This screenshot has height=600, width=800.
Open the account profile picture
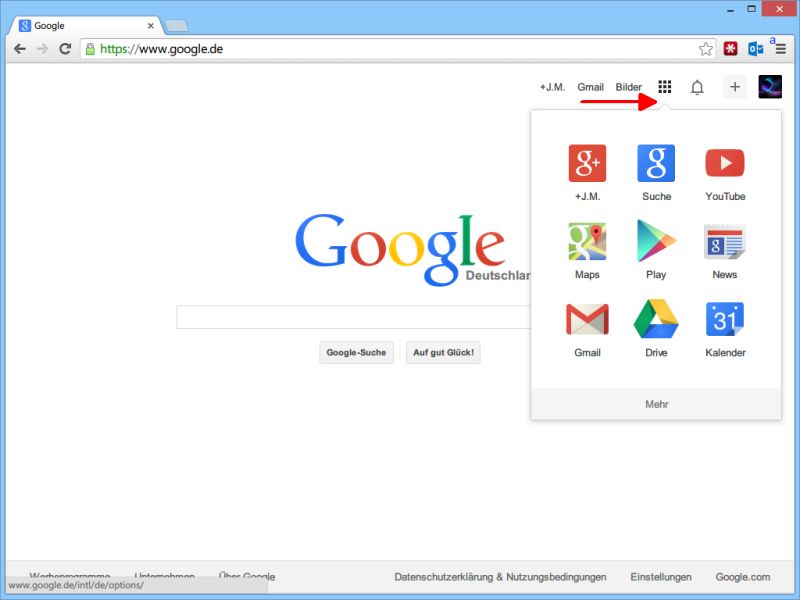(x=770, y=87)
